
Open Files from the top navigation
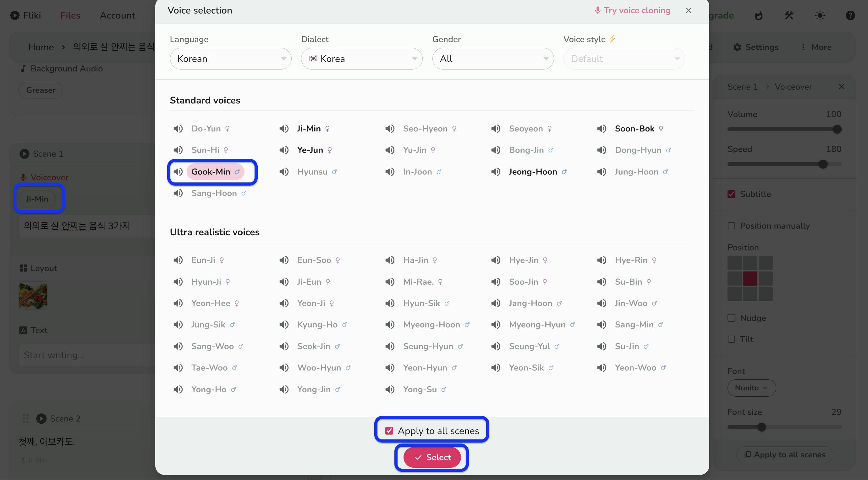pos(70,15)
